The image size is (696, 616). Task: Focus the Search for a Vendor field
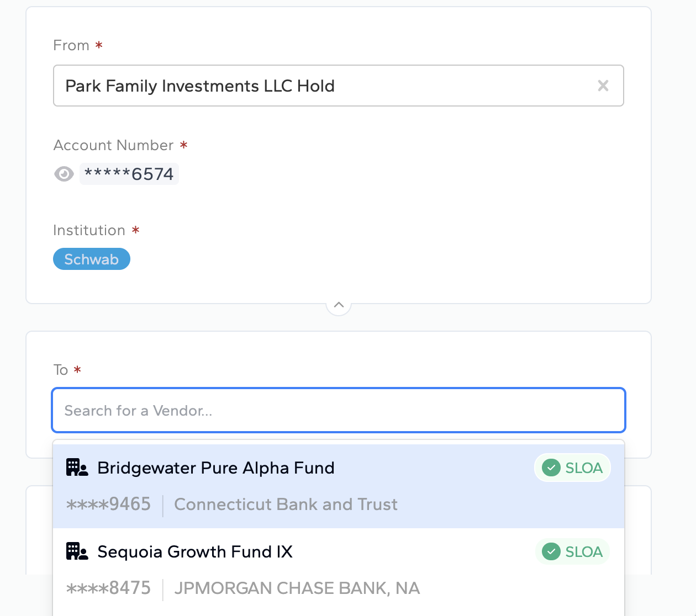click(338, 411)
